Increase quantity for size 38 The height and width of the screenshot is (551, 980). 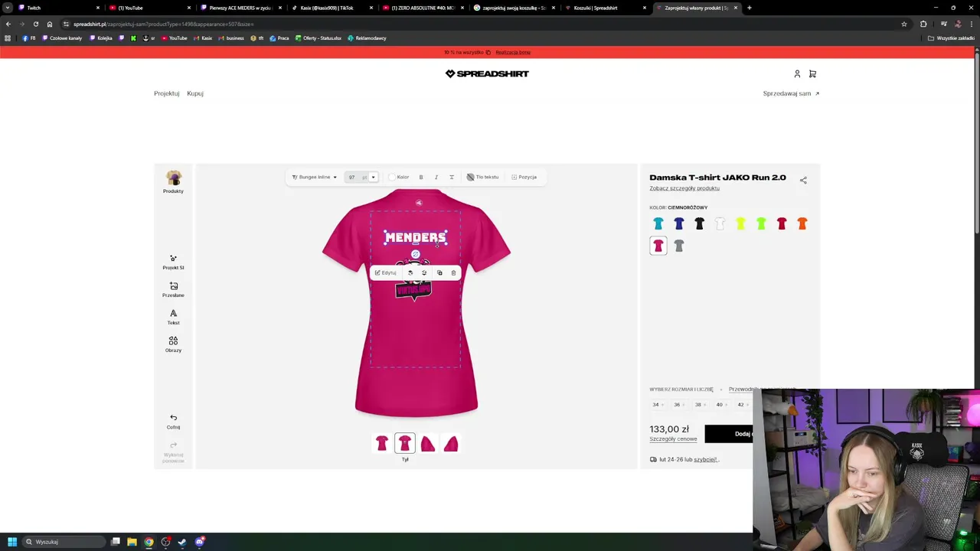tap(706, 404)
